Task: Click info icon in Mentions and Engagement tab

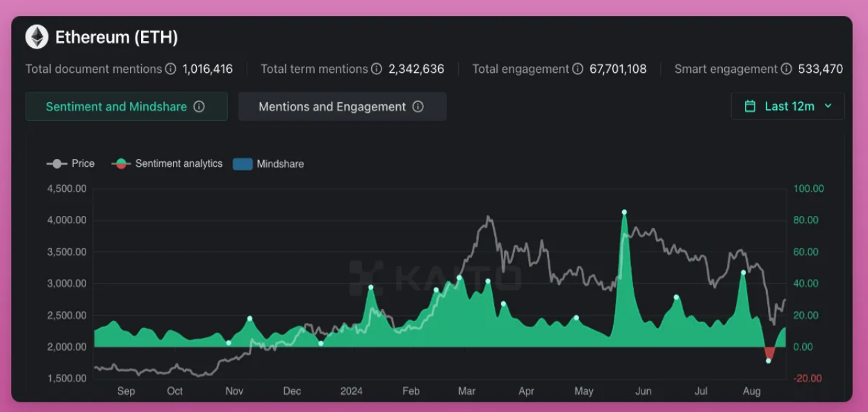Action: coord(418,106)
